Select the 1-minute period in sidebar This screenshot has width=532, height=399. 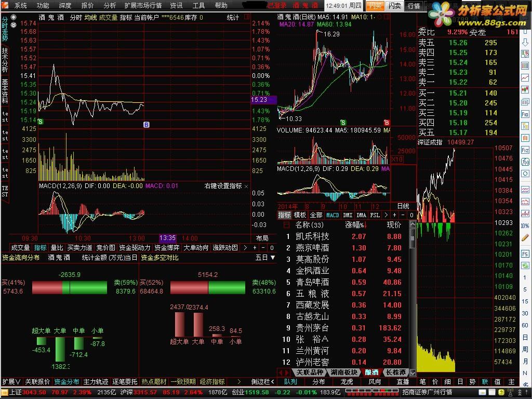[x=525, y=277]
